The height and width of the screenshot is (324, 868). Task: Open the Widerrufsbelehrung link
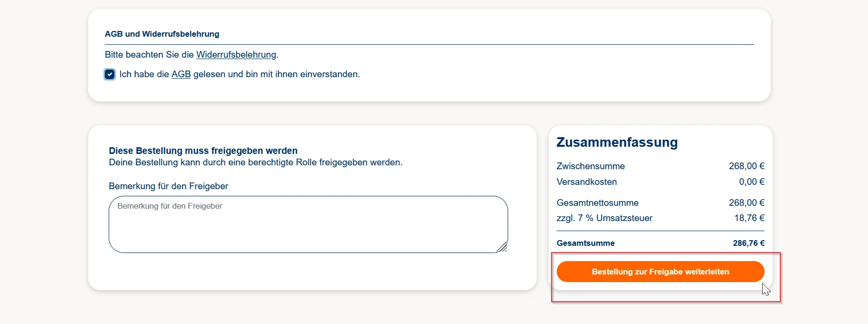[x=236, y=55]
